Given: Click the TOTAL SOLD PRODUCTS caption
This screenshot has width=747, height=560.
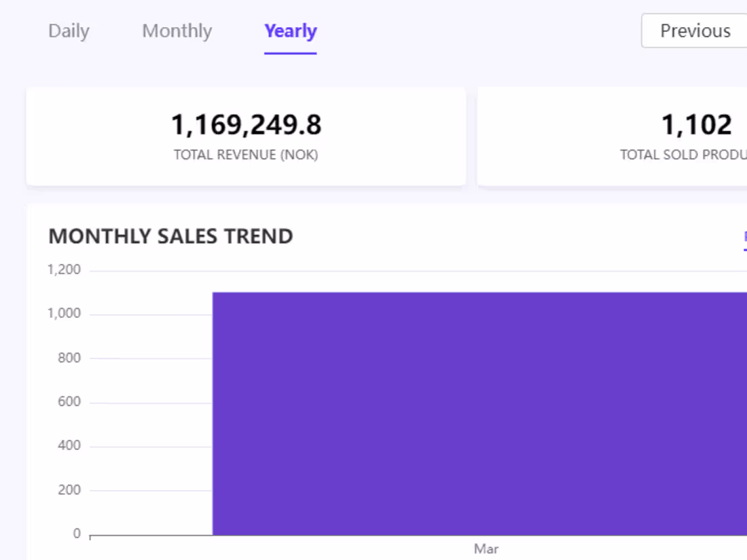Looking at the screenshot, I should (682, 155).
